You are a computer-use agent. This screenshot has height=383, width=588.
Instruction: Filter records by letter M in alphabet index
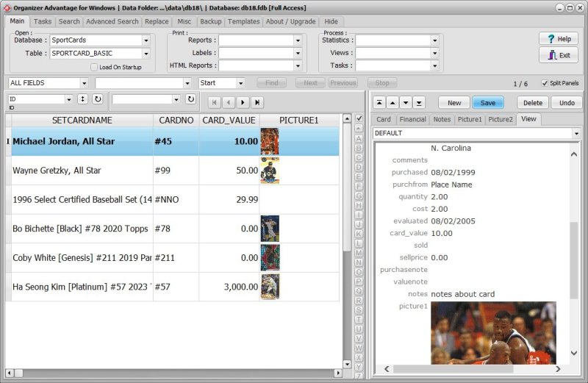(x=359, y=253)
